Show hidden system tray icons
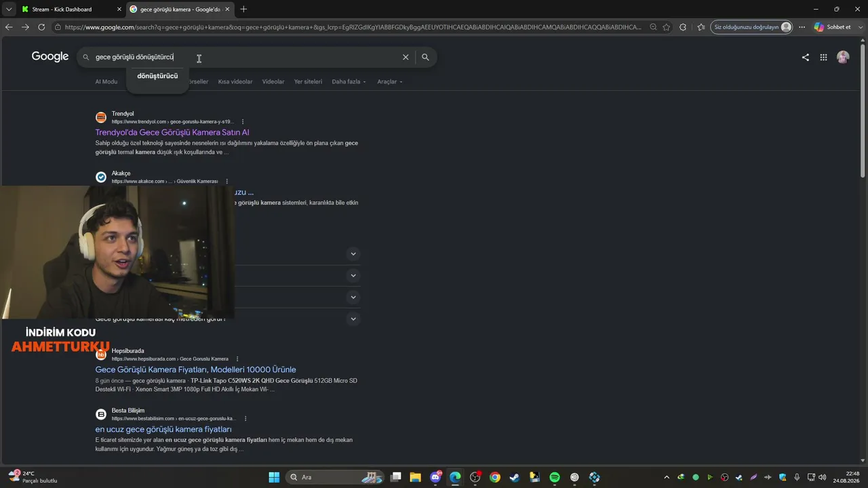Screen dimensions: 868x488 pos(667,477)
